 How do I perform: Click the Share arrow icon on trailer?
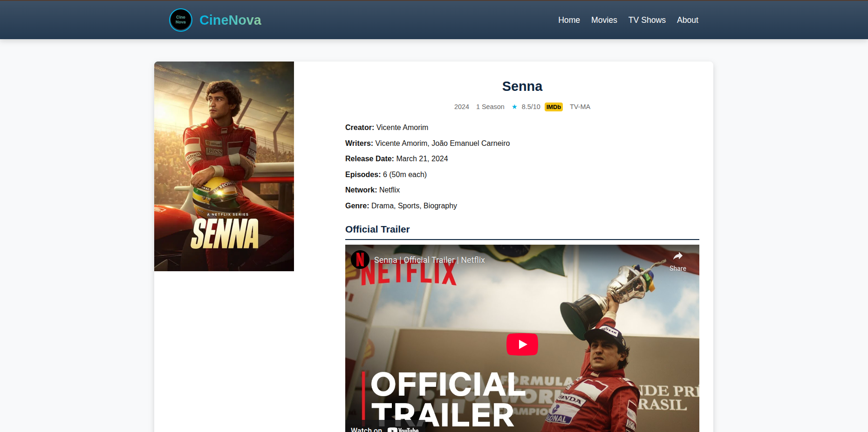(677, 256)
